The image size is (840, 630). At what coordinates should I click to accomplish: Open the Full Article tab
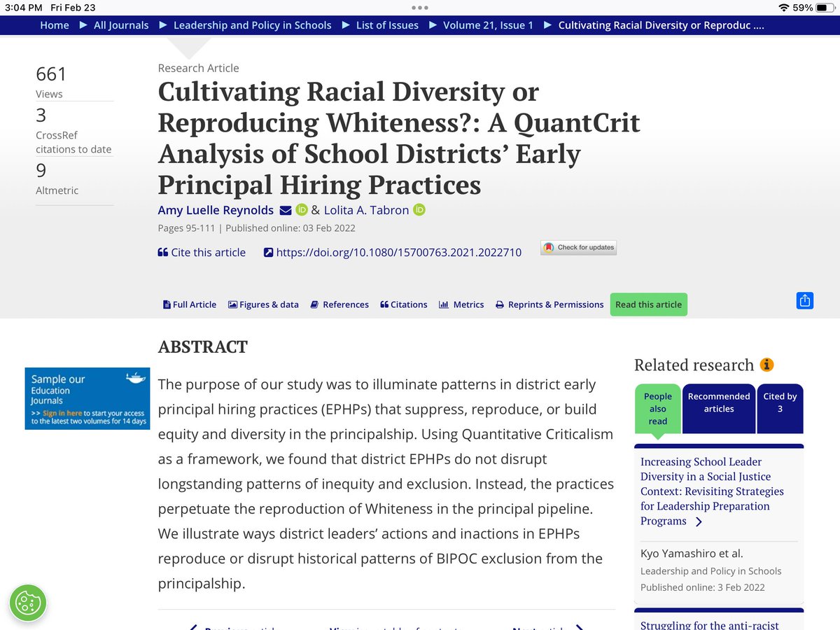pyautogui.click(x=190, y=304)
